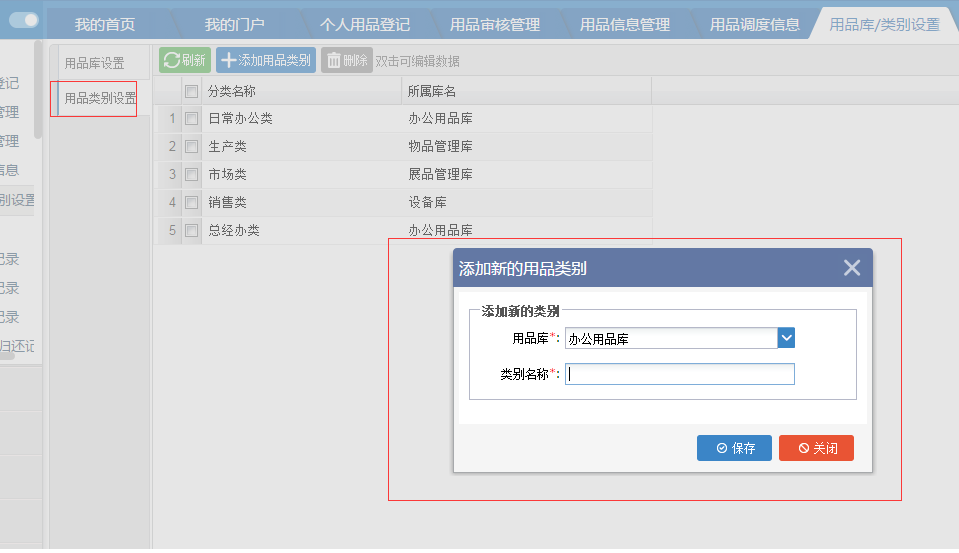
Task: Select 用品库设置 in the side panel
Action: click(x=95, y=63)
